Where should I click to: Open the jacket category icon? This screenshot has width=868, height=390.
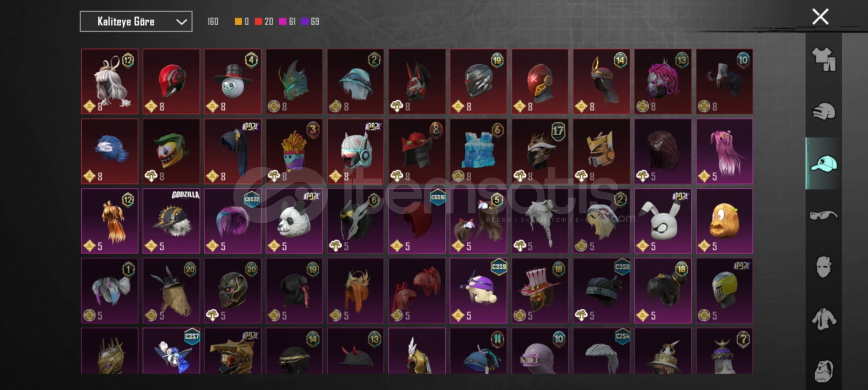[x=824, y=319]
